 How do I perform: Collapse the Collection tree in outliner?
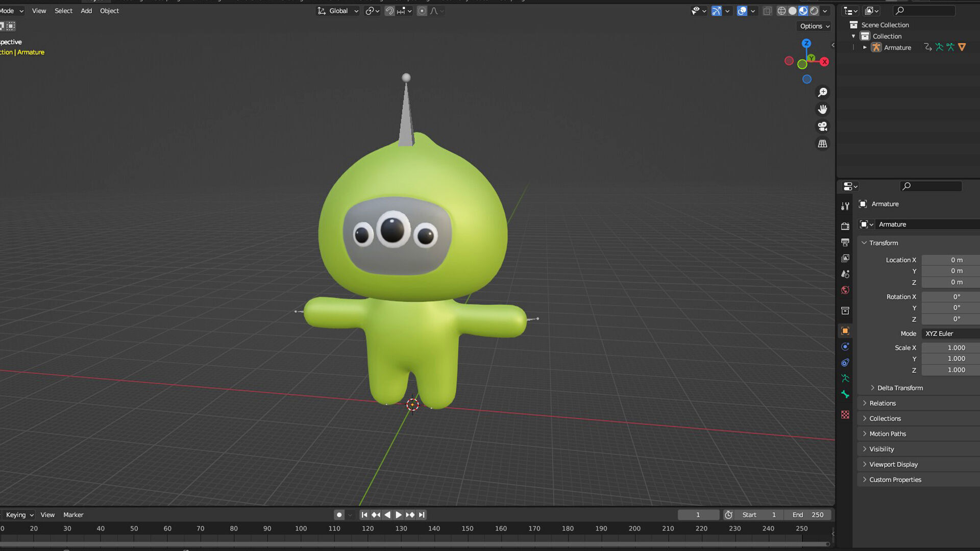tap(853, 36)
